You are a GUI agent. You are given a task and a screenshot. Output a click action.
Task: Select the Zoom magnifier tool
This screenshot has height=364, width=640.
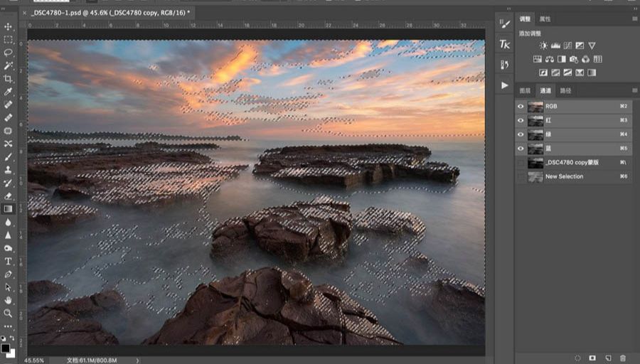point(8,314)
